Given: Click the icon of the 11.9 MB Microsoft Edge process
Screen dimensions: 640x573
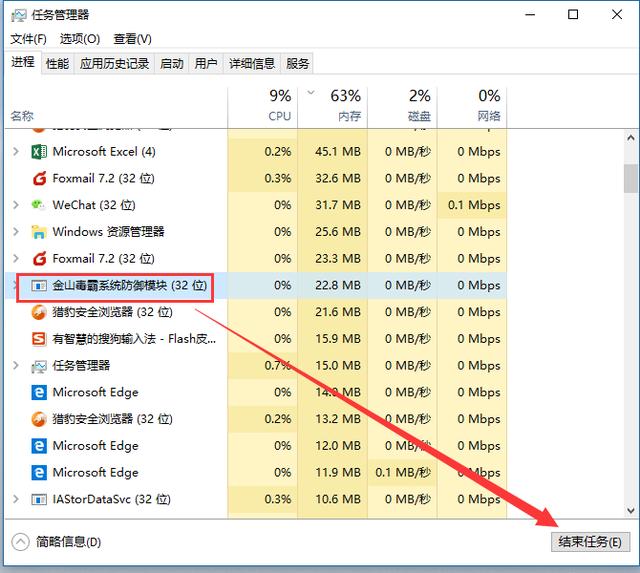Looking at the screenshot, I should pyautogui.click(x=39, y=473).
